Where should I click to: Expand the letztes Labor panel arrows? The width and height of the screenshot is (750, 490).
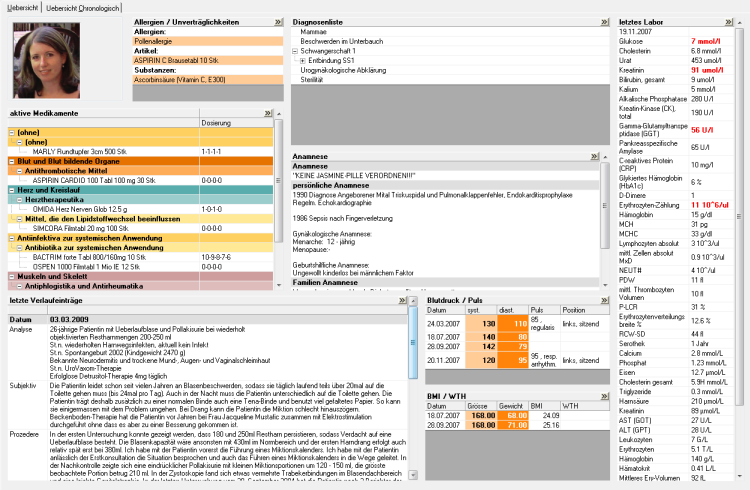728,22
